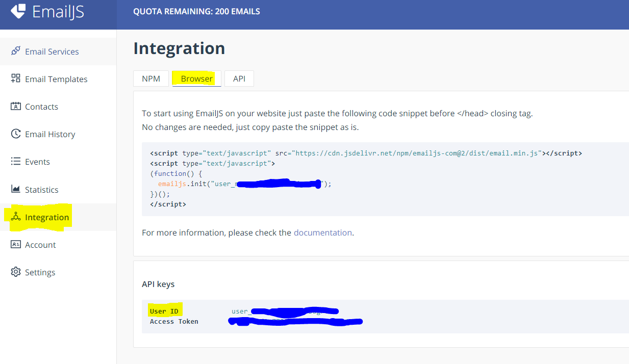The width and height of the screenshot is (629, 364).
Task: Open Email History clock icon
Action: pos(16,134)
